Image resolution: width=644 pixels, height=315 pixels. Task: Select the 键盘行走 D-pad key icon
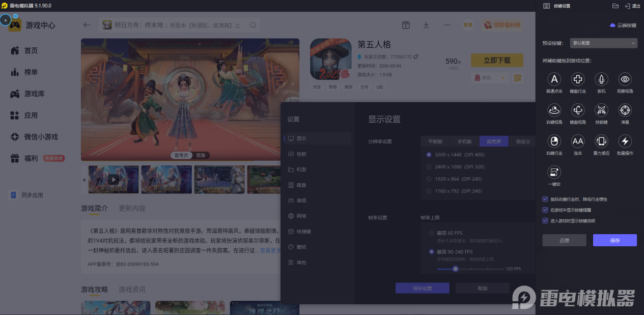click(578, 79)
